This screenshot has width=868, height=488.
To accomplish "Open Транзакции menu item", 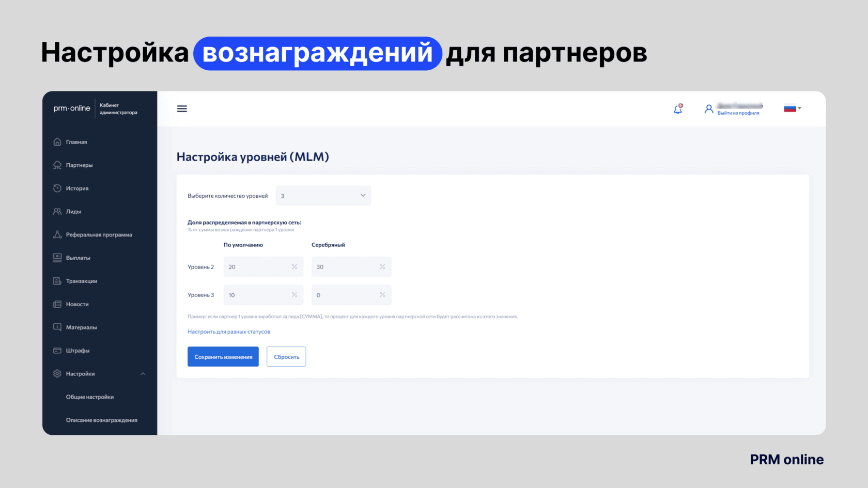I will point(82,281).
